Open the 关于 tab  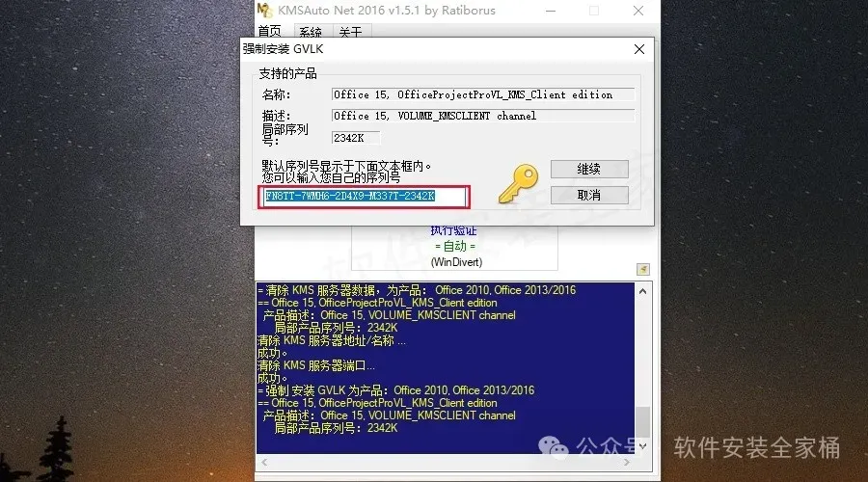[x=350, y=32]
